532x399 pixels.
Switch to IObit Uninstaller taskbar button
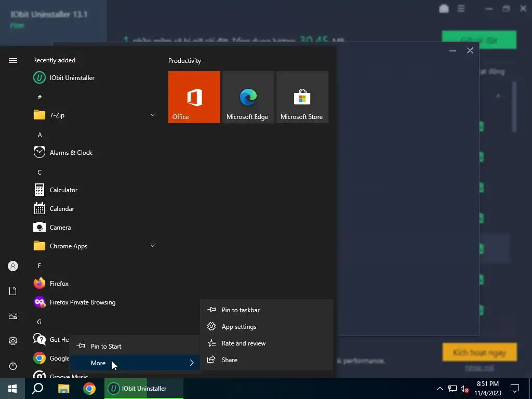pyautogui.click(x=144, y=389)
